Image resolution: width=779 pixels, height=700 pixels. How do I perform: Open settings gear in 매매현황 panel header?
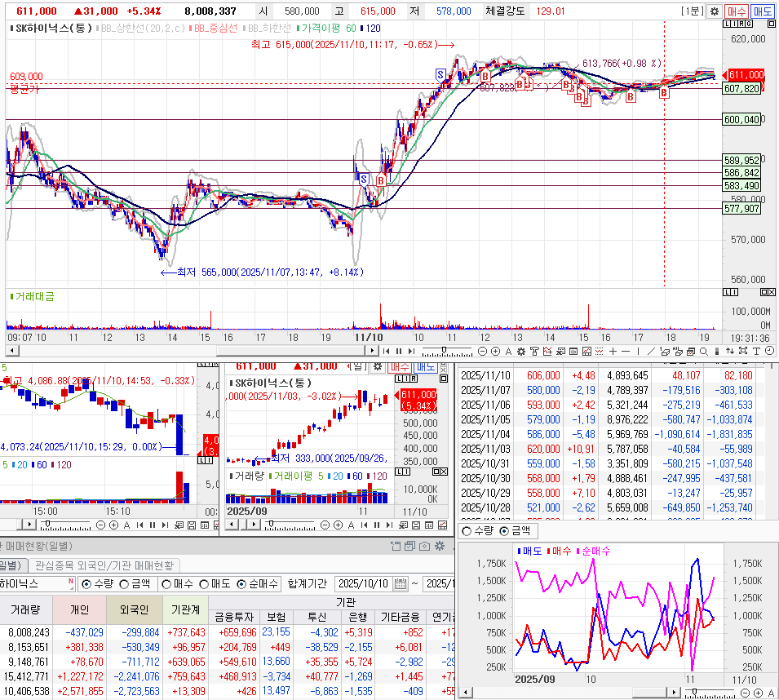[x=440, y=546]
